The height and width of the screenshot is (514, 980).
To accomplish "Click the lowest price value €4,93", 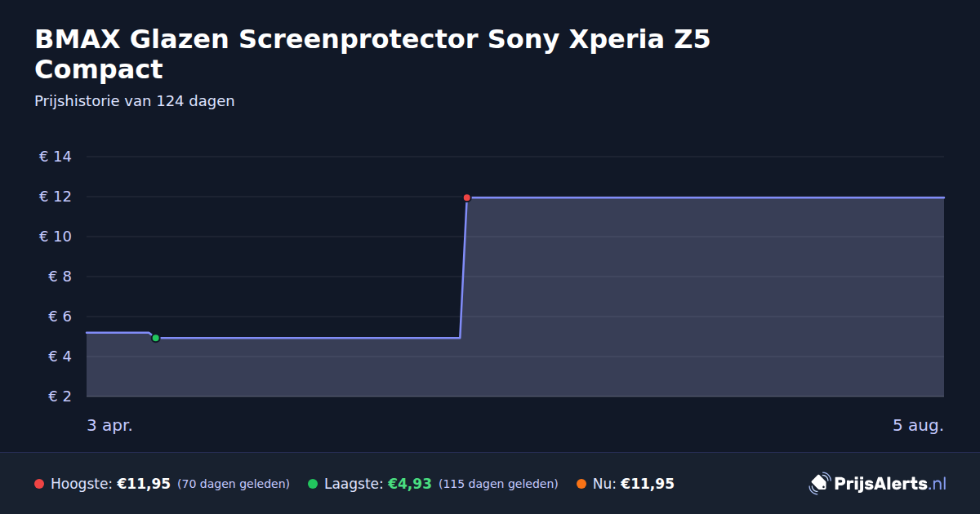I will (409, 484).
